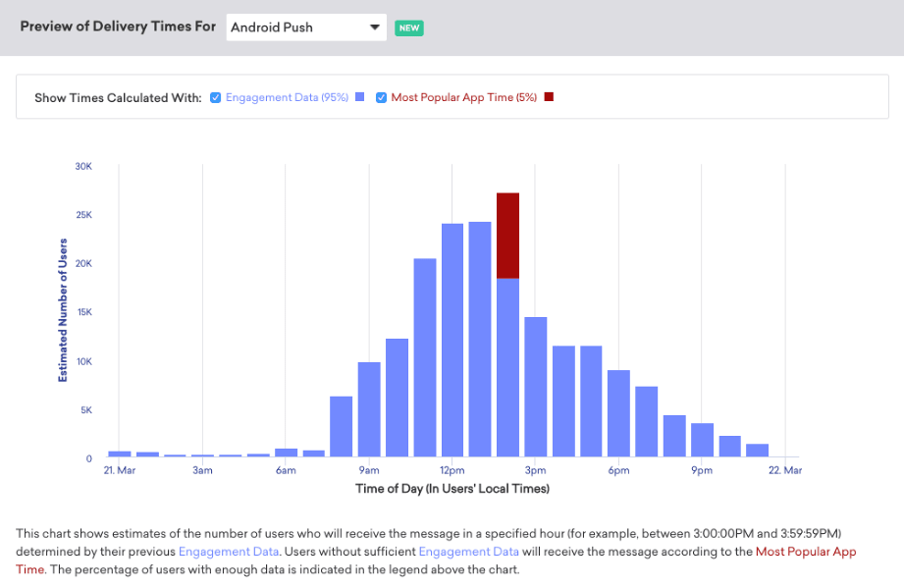The height and width of the screenshot is (588, 904).
Task: Click the green NEW badge
Action: pyautogui.click(x=408, y=27)
